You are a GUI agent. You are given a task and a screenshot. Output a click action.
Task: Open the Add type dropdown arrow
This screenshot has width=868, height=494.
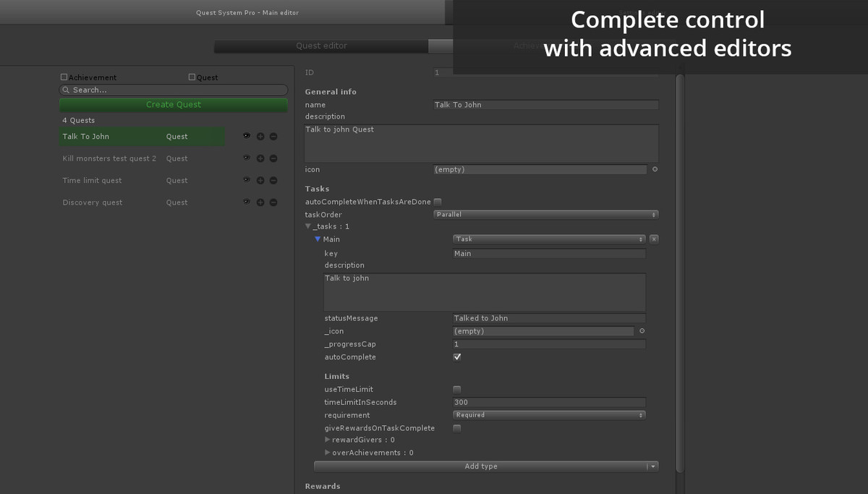(x=653, y=467)
